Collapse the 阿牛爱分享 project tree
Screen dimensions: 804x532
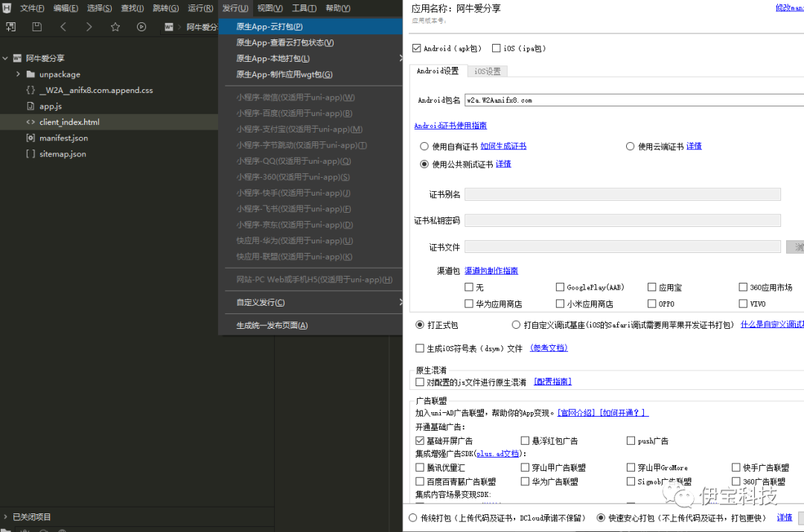pyautogui.click(x=5, y=58)
